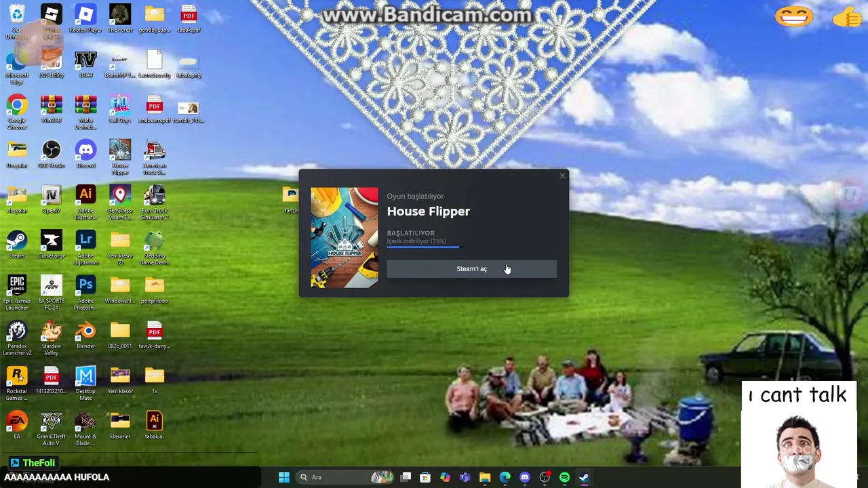
Task: Select the tavuk-duny PDF file
Action: 155,335
